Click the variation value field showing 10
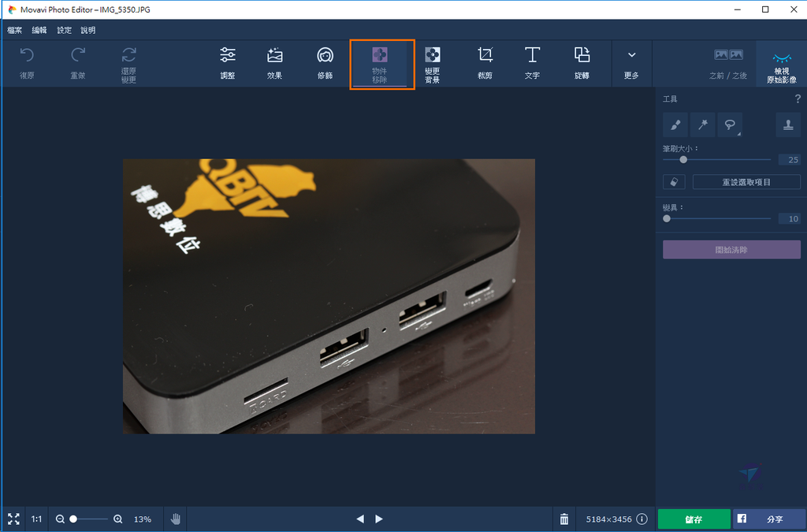This screenshot has height=532, width=807. pos(789,218)
